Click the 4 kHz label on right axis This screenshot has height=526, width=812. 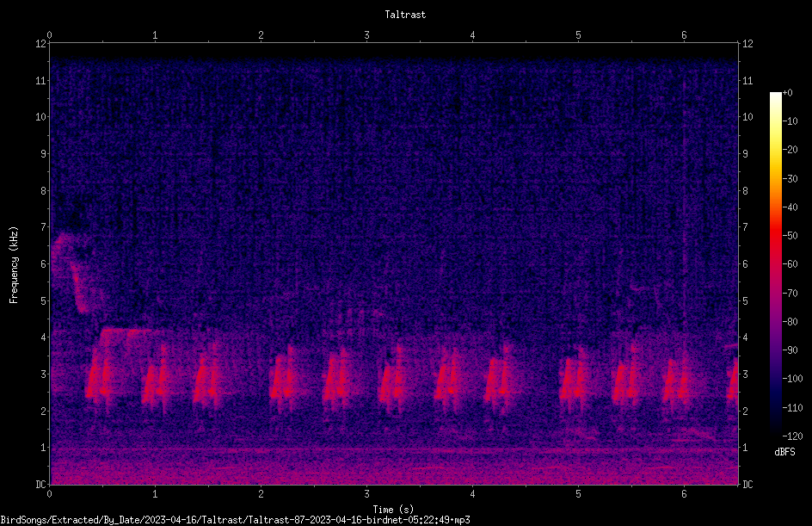pos(745,337)
